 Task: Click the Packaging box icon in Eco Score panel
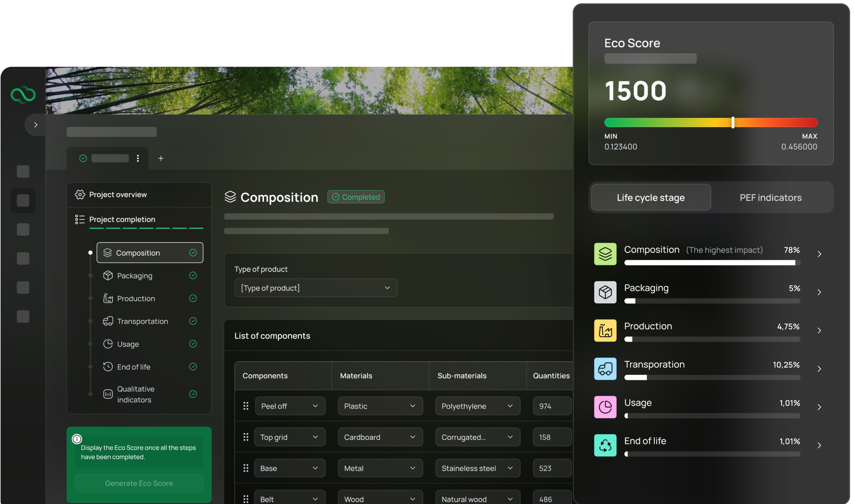[x=605, y=292]
